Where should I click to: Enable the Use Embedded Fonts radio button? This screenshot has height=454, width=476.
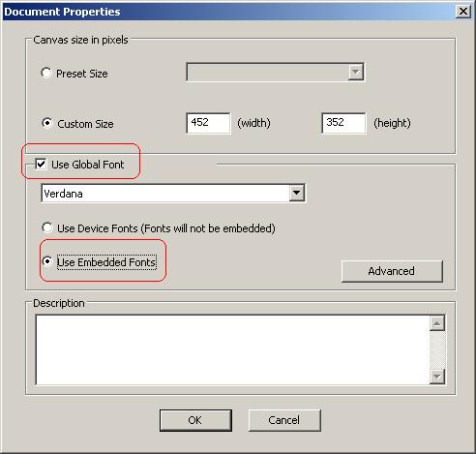pyautogui.click(x=47, y=261)
